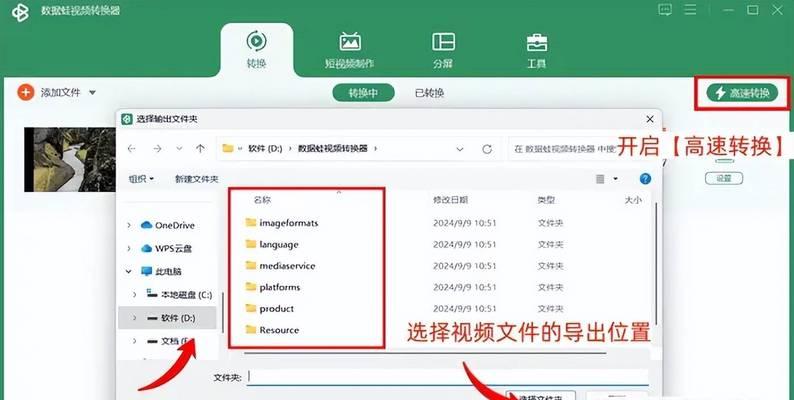The width and height of the screenshot is (794, 400).
Task: Sort by 名称 column header
Action: click(x=262, y=200)
